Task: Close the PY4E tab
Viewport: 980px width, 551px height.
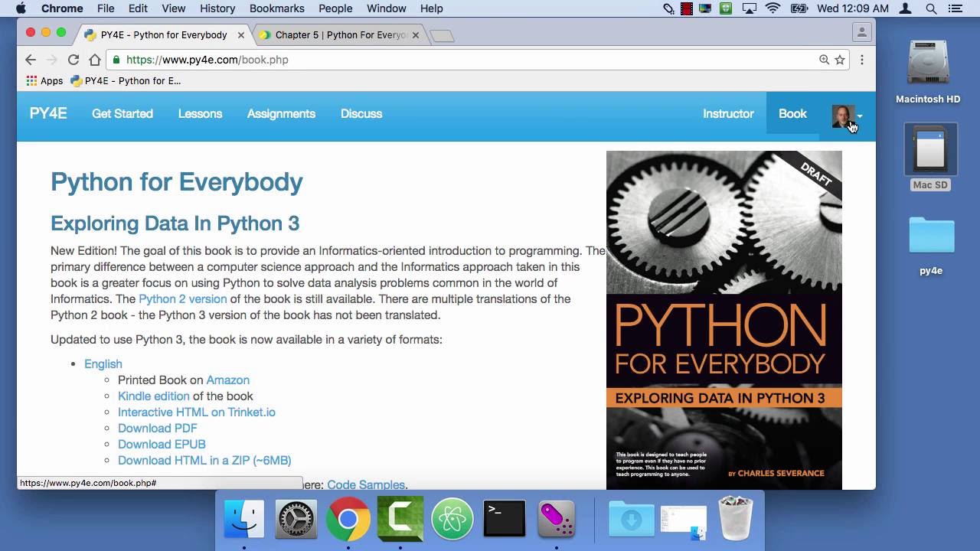Action: pyautogui.click(x=241, y=34)
